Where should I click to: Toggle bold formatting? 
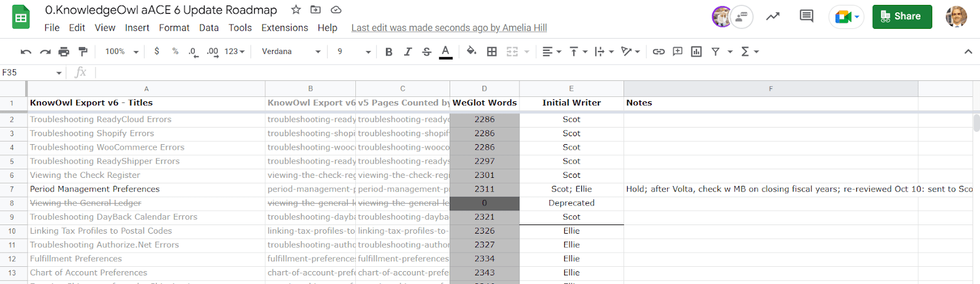coord(388,52)
